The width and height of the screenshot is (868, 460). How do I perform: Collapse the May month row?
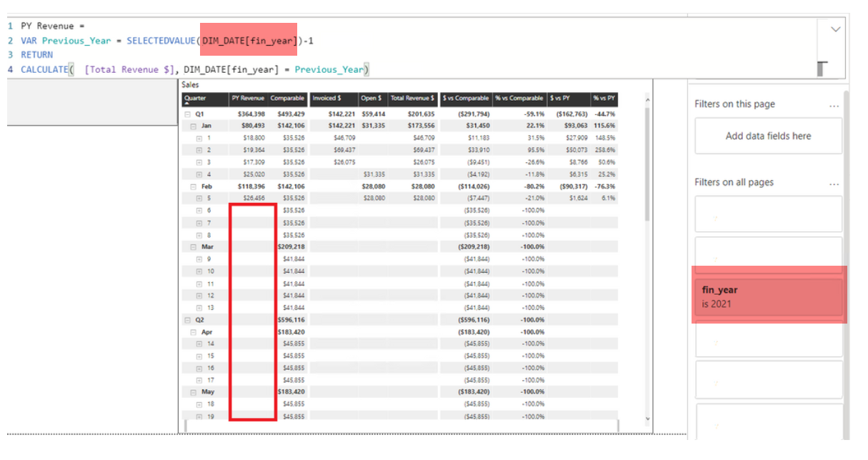194,391
